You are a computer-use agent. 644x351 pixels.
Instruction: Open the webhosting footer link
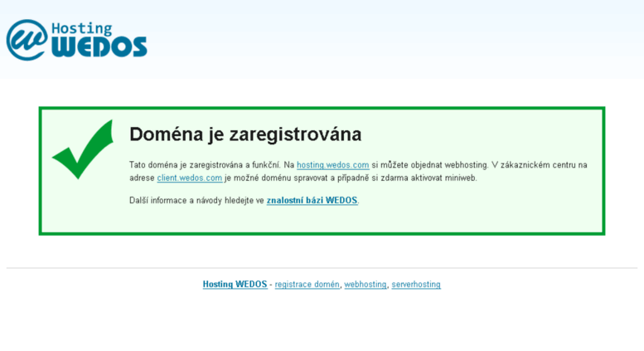366,285
